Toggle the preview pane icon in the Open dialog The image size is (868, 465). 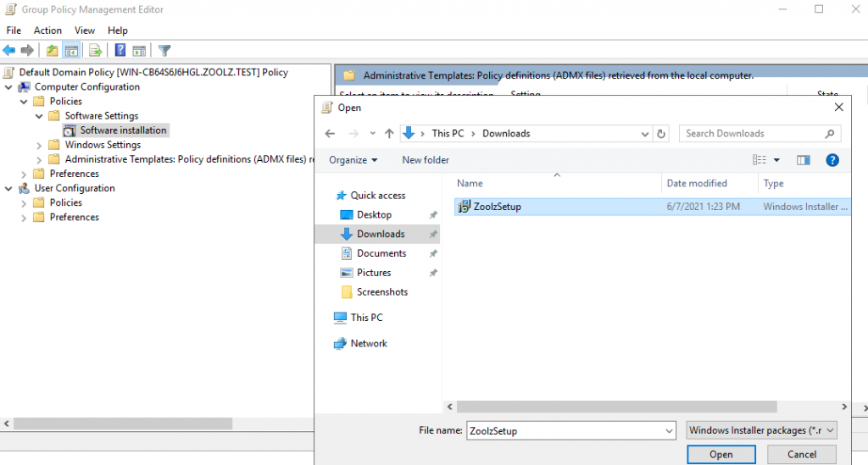(x=804, y=160)
